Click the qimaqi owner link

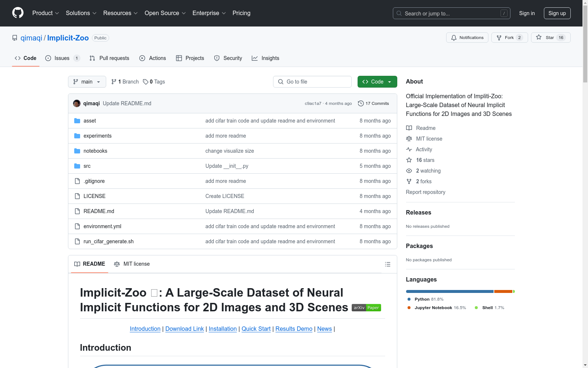(31, 38)
